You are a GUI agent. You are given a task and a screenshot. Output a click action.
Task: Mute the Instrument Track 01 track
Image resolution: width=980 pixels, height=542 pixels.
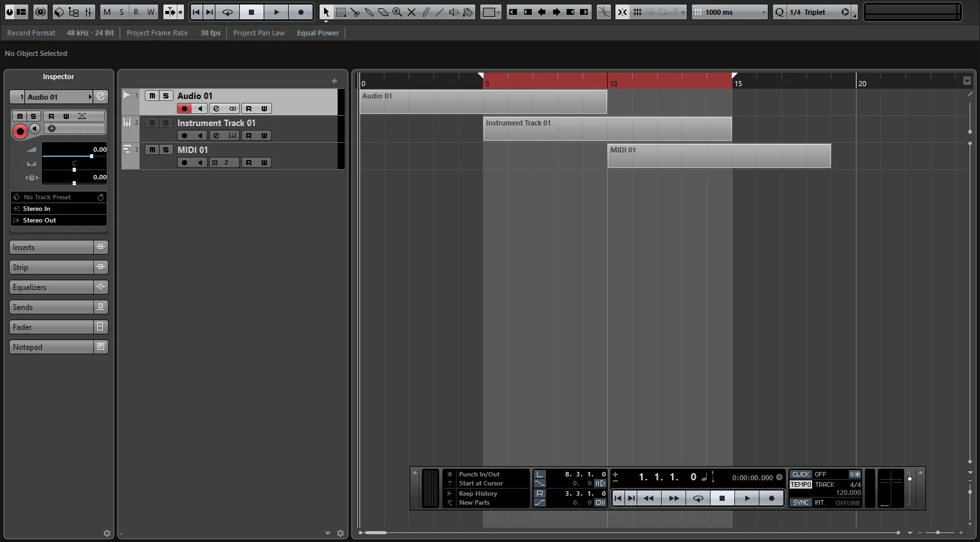pyautogui.click(x=152, y=123)
